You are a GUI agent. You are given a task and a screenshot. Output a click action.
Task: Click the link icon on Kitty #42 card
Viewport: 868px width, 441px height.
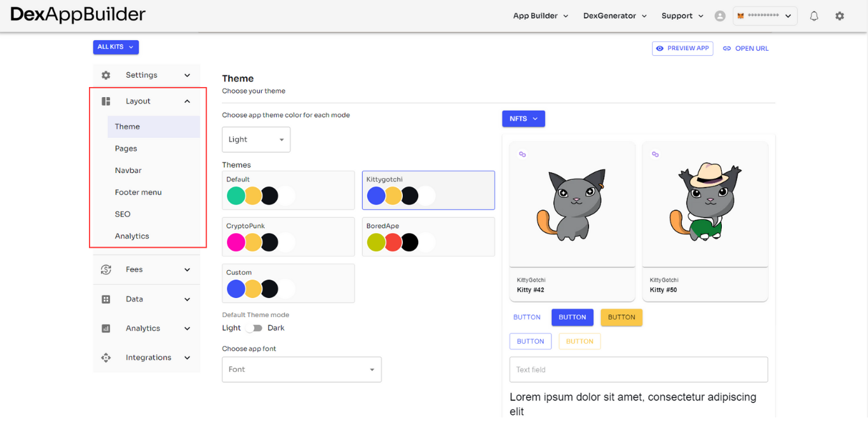pyautogui.click(x=523, y=154)
